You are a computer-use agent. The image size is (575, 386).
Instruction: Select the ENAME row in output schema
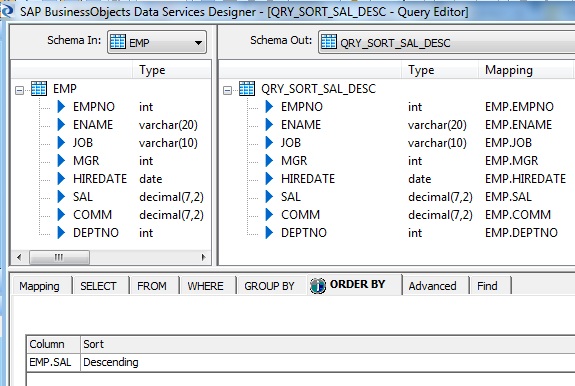coord(301,125)
